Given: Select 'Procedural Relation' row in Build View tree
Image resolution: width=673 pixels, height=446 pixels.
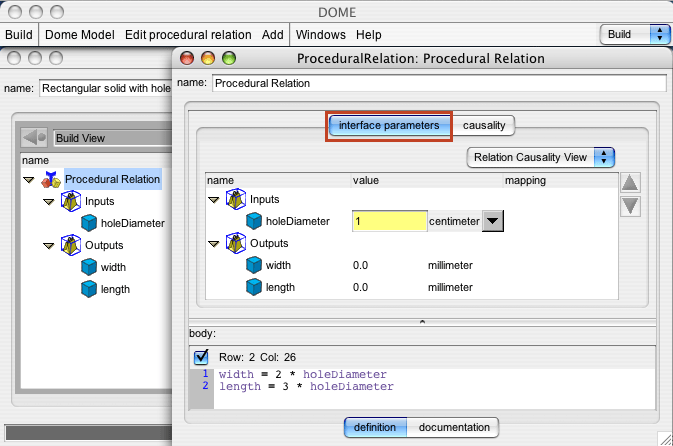Looking at the screenshot, I should (x=113, y=179).
